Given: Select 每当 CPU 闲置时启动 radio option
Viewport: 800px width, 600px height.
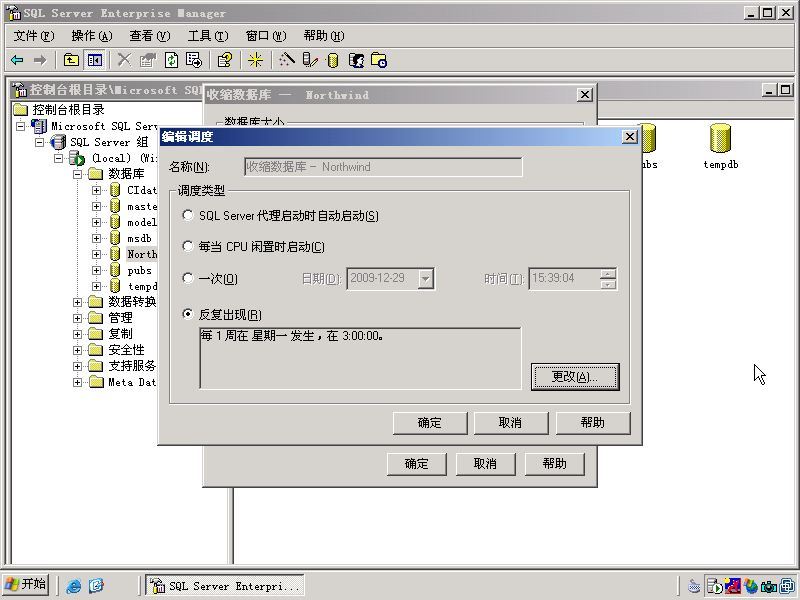Looking at the screenshot, I should pos(188,246).
